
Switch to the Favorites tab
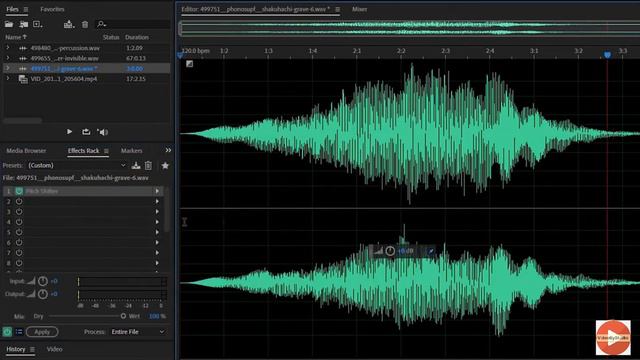(x=52, y=9)
